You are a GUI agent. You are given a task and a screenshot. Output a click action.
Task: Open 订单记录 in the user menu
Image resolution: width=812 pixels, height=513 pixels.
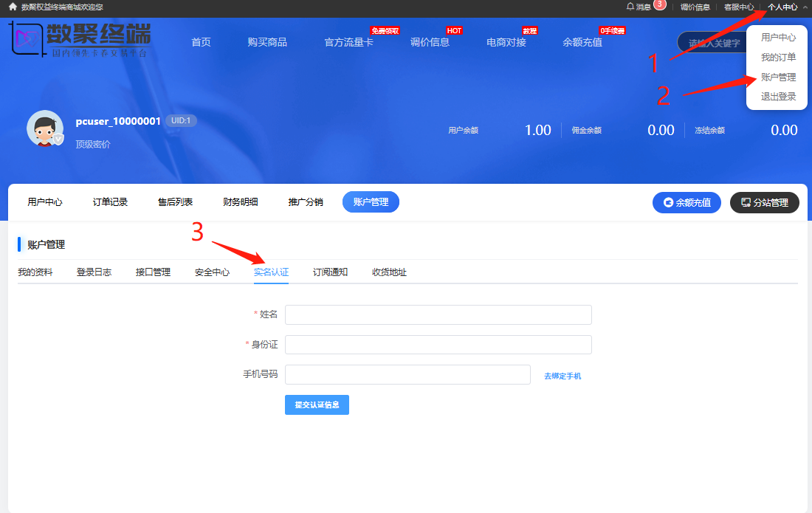click(x=110, y=202)
